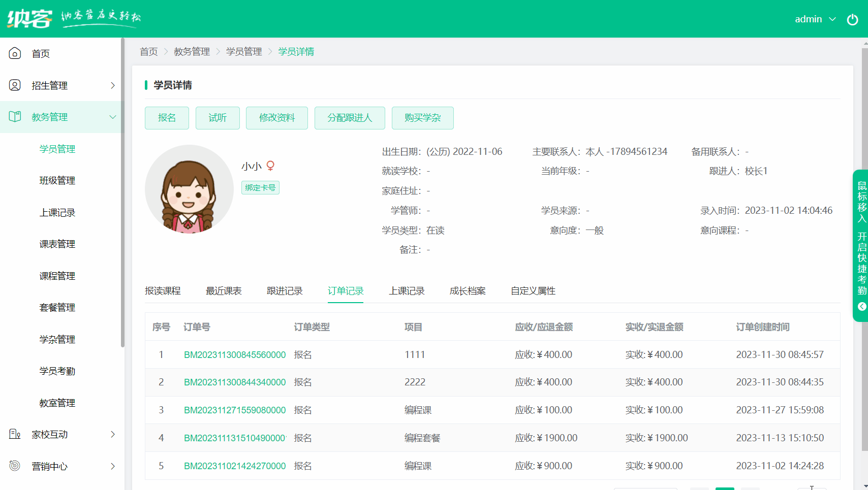Open order BM202311300845560000
This screenshot has width=868, height=490.
pyautogui.click(x=235, y=354)
